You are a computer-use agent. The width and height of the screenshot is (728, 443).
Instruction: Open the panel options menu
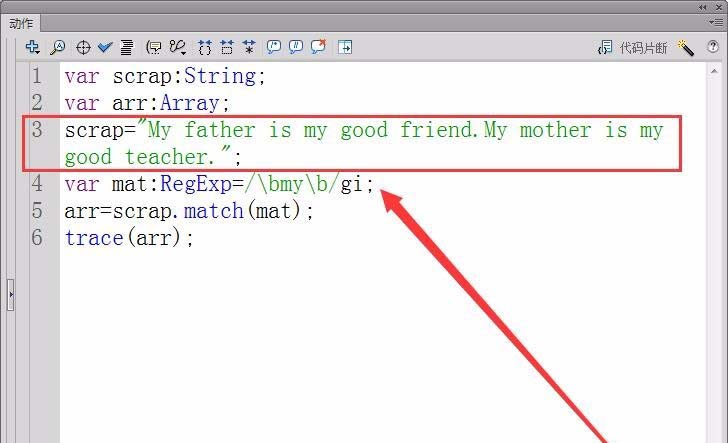coord(715,22)
